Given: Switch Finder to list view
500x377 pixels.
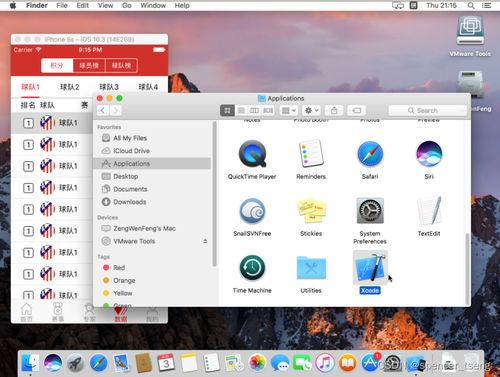Looking at the screenshot, I should coord(241,110).
